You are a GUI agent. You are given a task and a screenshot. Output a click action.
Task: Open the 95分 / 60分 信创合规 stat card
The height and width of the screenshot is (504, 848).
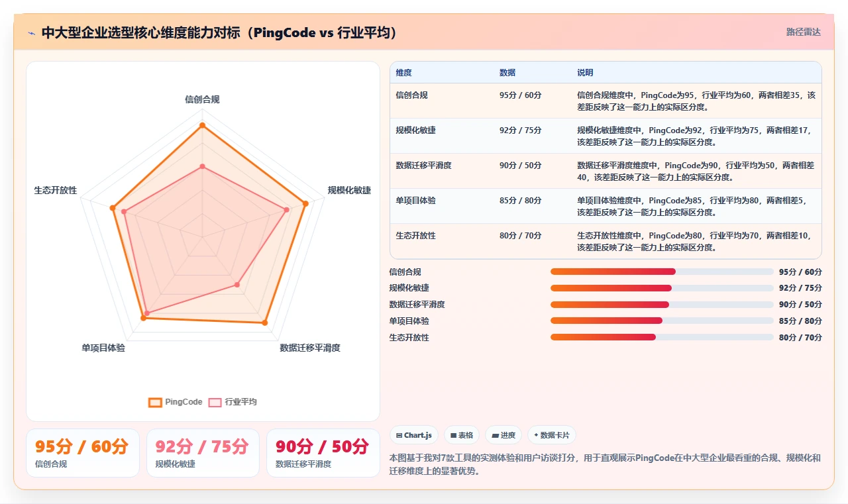(83, 453)
